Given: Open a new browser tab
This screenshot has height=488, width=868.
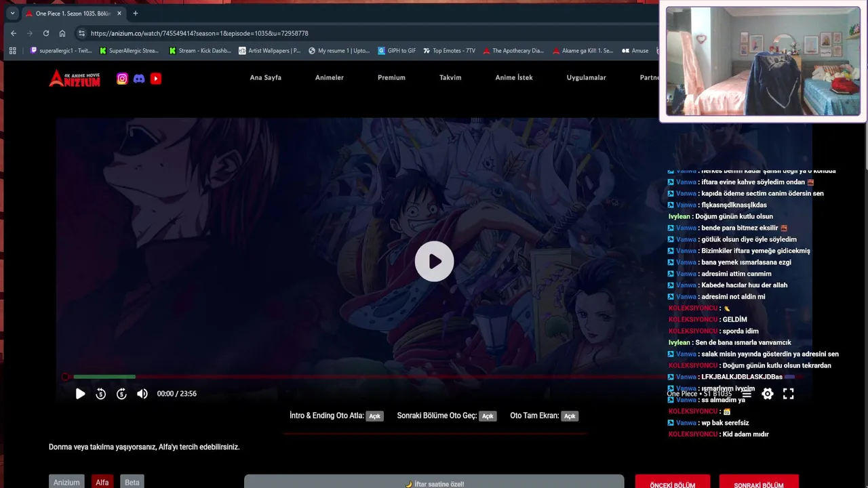Looking at the screenshot, I should click(136, 13).
